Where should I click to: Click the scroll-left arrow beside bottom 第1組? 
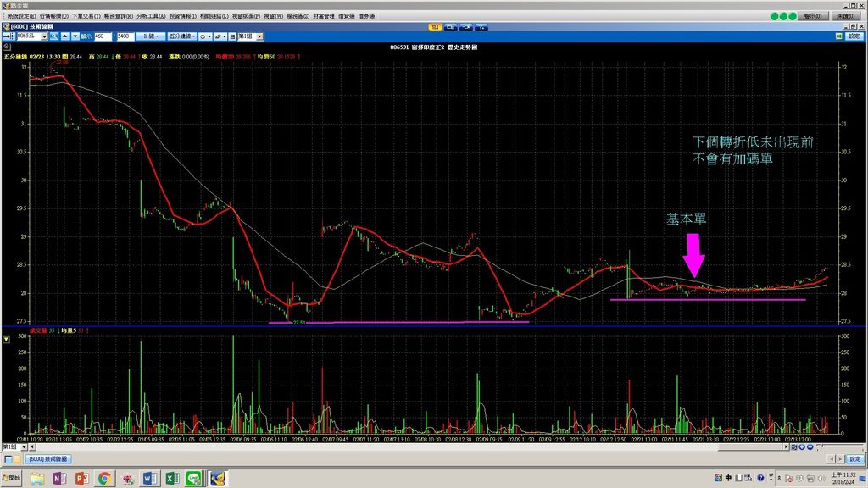pyautogui.click(x=32, y=446)
